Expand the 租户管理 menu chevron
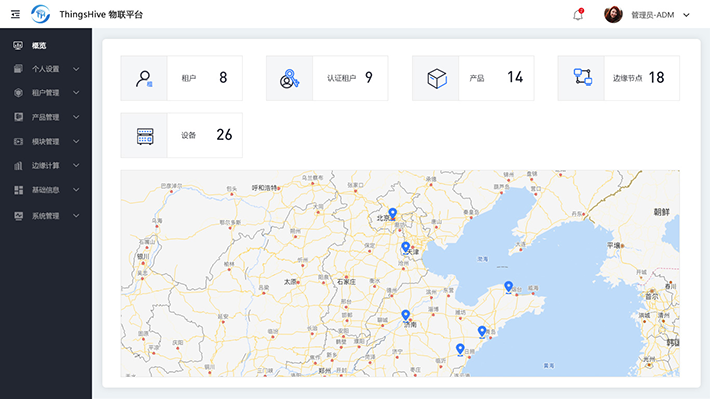This screenshot has width=710, height=399. point(76,92)
